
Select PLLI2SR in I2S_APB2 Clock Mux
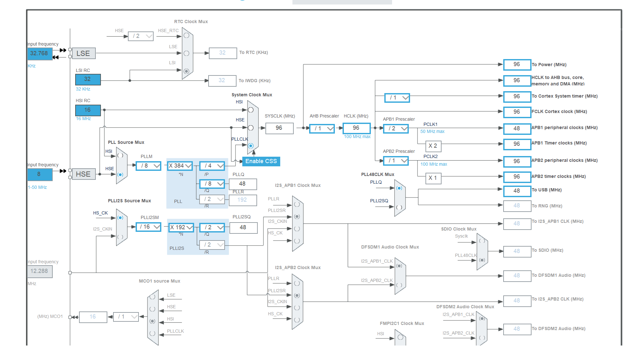(297, 295)
